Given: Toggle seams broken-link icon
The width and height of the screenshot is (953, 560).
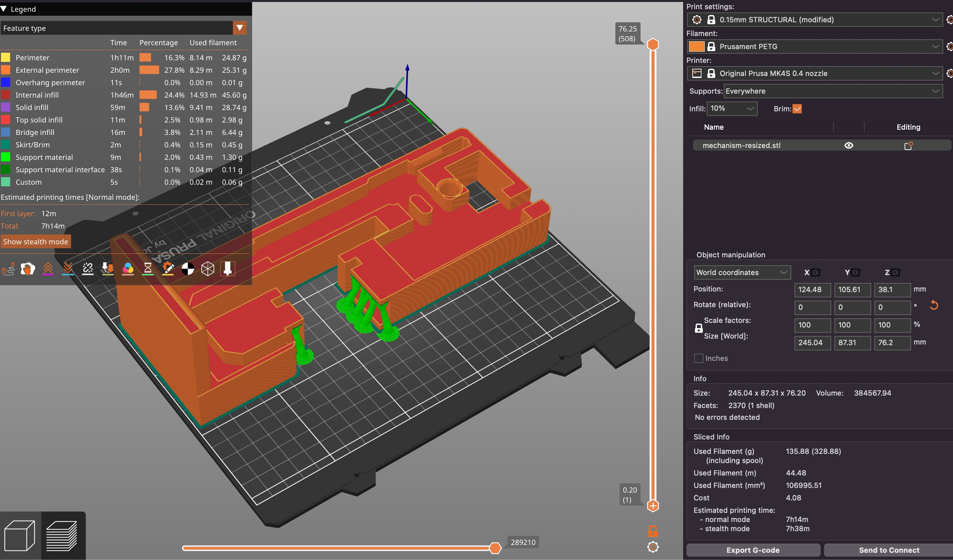Looking at the screenshot, I should [x=88, y=269].
